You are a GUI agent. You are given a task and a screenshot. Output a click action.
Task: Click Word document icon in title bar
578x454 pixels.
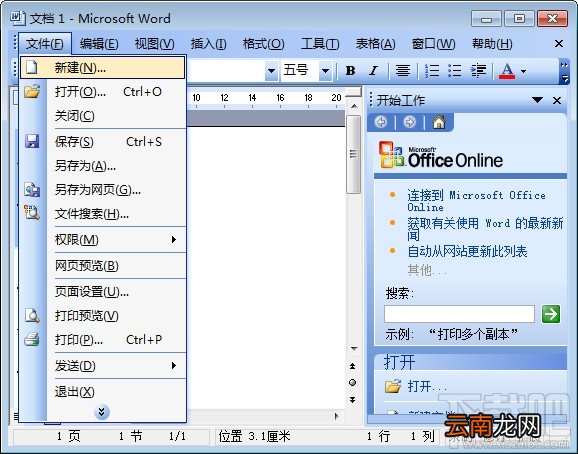[x=18, y=18]
